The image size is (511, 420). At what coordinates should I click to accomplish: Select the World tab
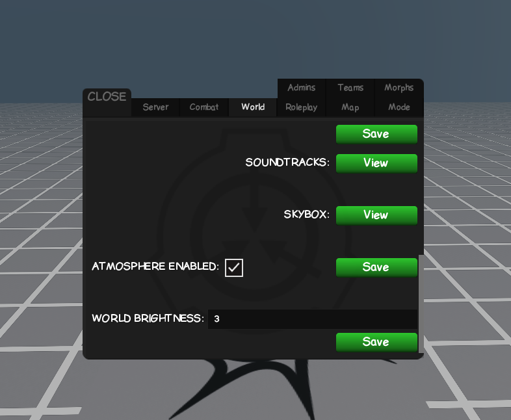253,107
